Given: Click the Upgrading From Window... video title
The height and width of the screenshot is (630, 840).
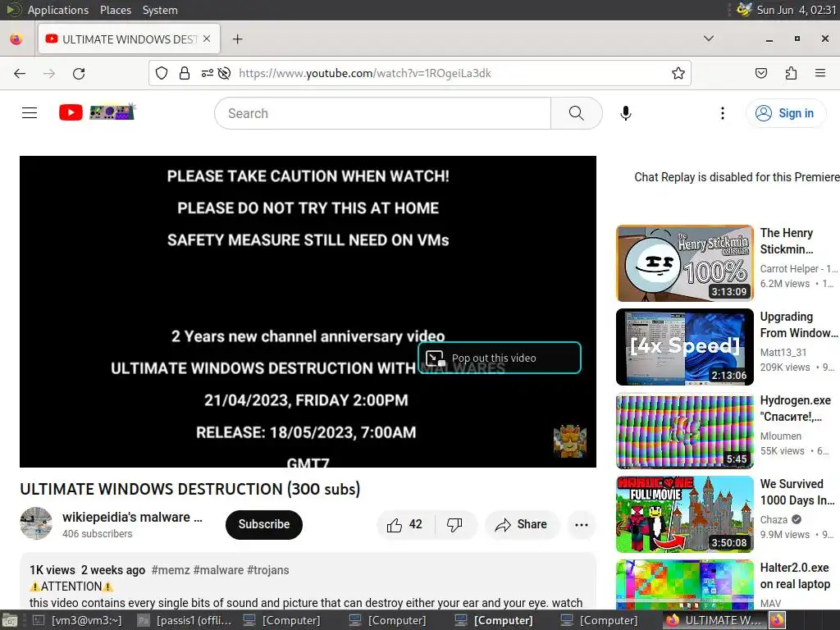Looking at the screenshot, I should [798, 325].
